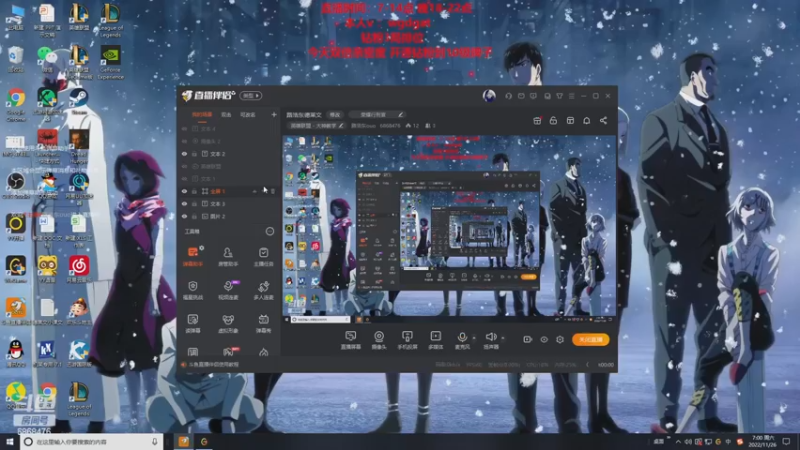Switch to the 我的场景 scene tab
This screenshot has height=450, width=800.
pyautogui.click(x=202, y=115)
